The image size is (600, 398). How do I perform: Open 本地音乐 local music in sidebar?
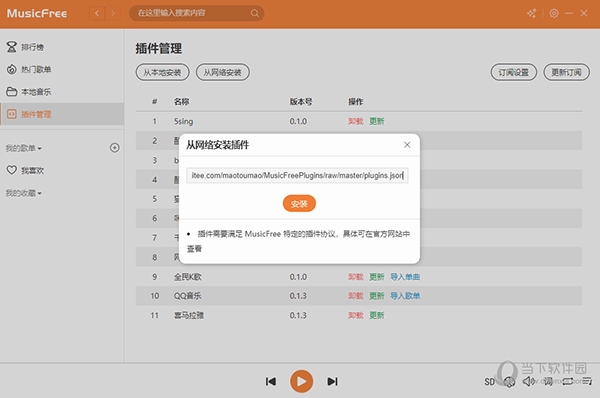coord(62,92)
